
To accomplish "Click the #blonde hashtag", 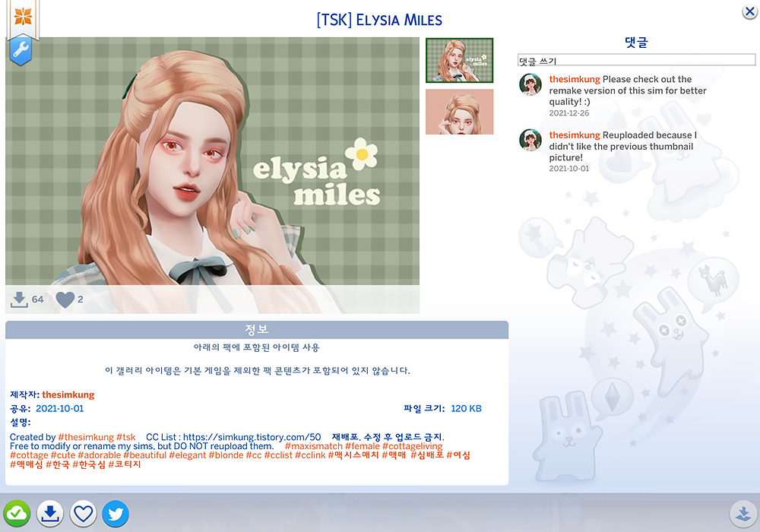I will coord(226,455).
